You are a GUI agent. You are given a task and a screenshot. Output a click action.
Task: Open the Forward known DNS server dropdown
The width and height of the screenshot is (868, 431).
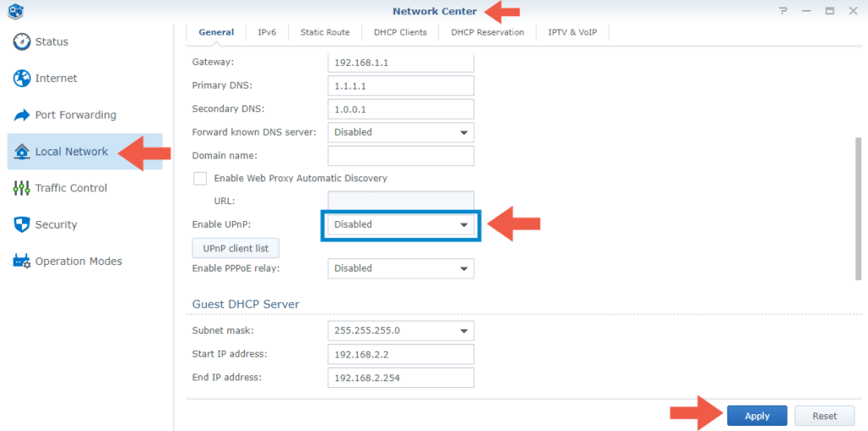pyautogui.click(x=401, y=132)
